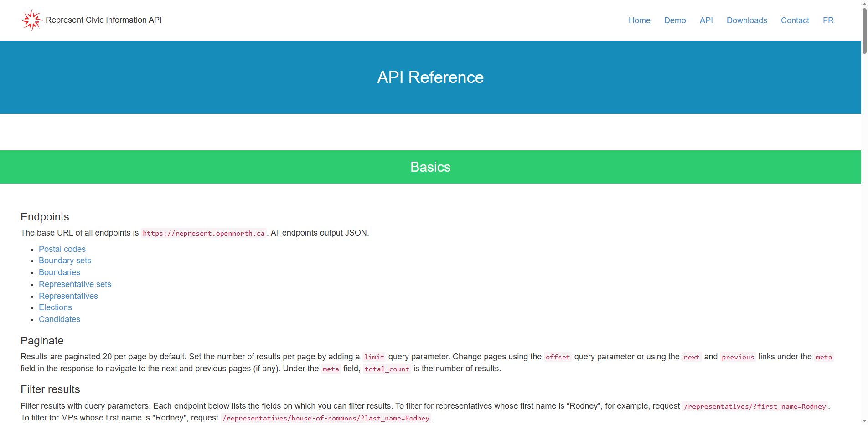Viewport: 868px width, 425px height.
Task: Open the Home navigation page
Action: click(x=639, y=20)
